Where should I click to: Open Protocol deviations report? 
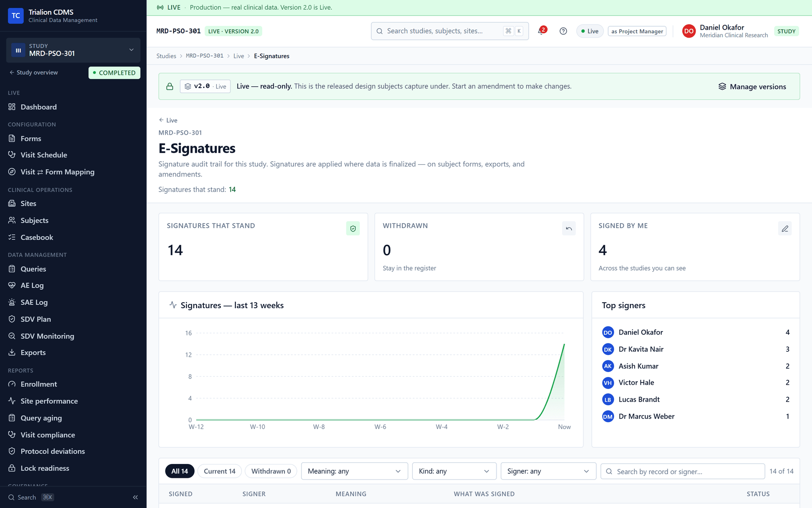click(53, 451)
